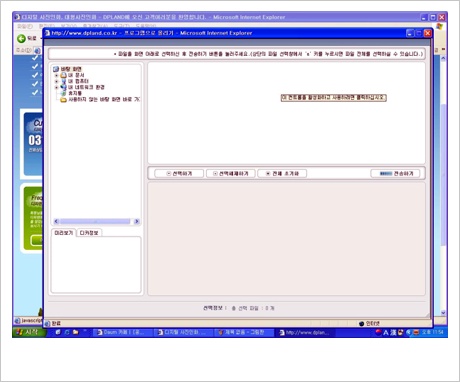Click the 완료 status bar page icon
Screen dimensions: 460x382
point(48,323)
